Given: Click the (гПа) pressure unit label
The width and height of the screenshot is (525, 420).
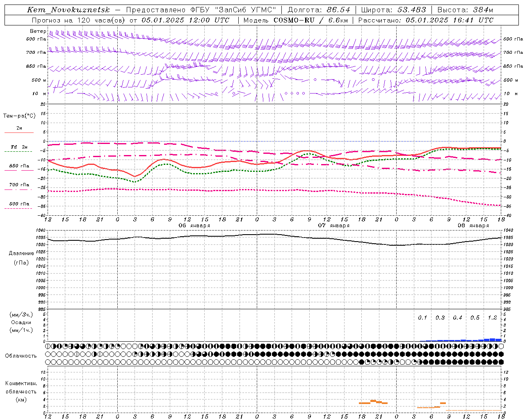Looking at the screenshot, I should pyautogui.click(x=21, y=262).
